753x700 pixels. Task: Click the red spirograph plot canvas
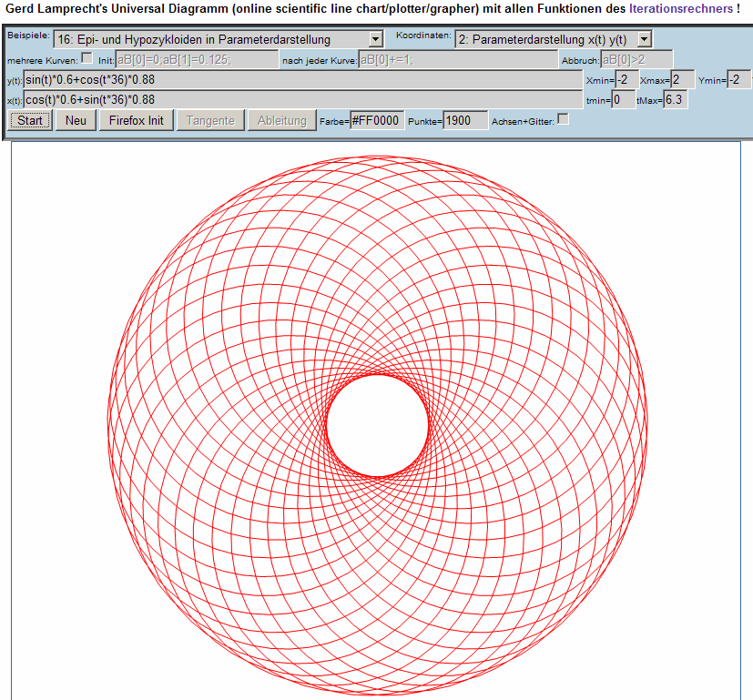[376, 421]
